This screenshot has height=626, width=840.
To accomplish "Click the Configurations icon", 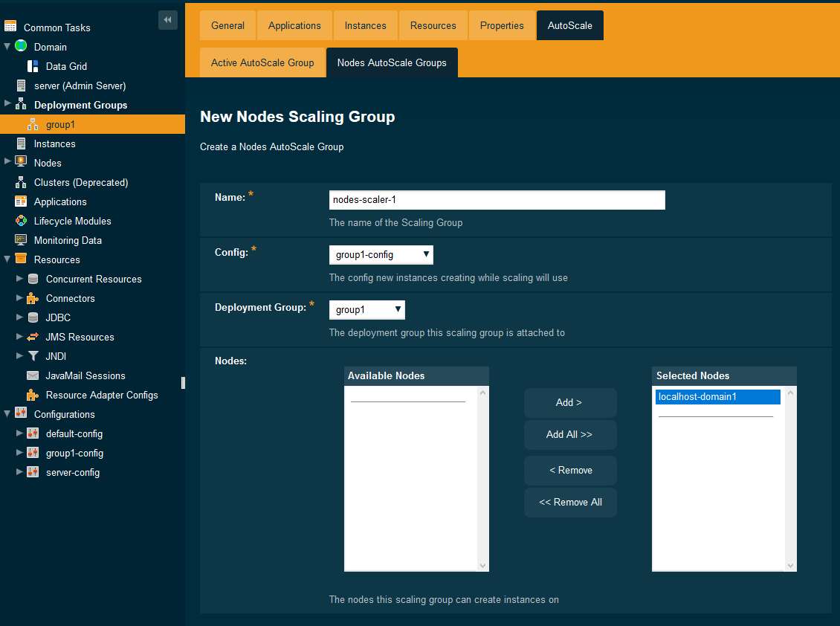I will (21, 413).
